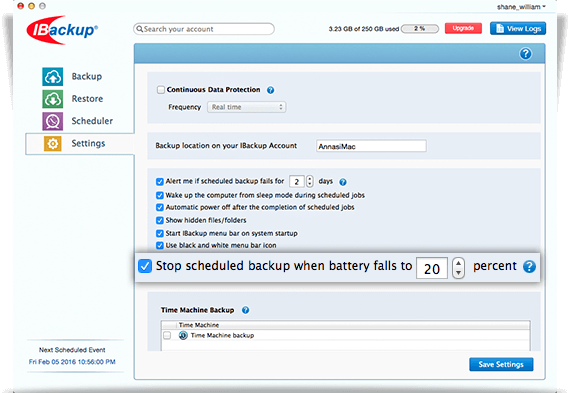Click the search magnifier icon
Image resolution: width=570 pixels, height=393 pixels.
click(x=140, y=29)
